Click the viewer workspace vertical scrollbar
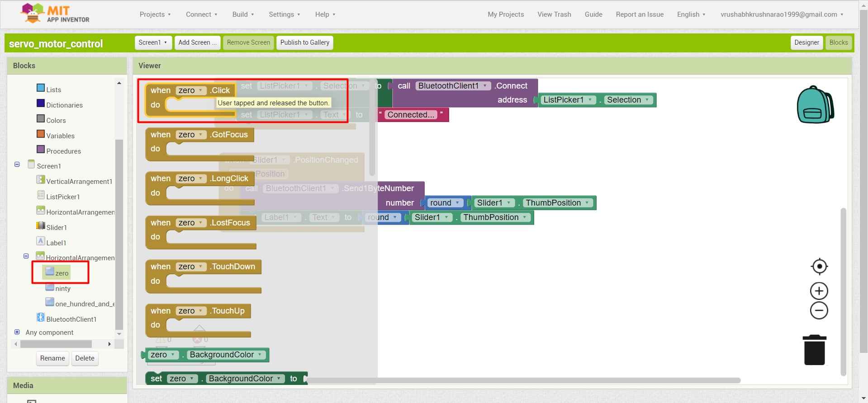868x403 pixels. click(x=843, y=291)
